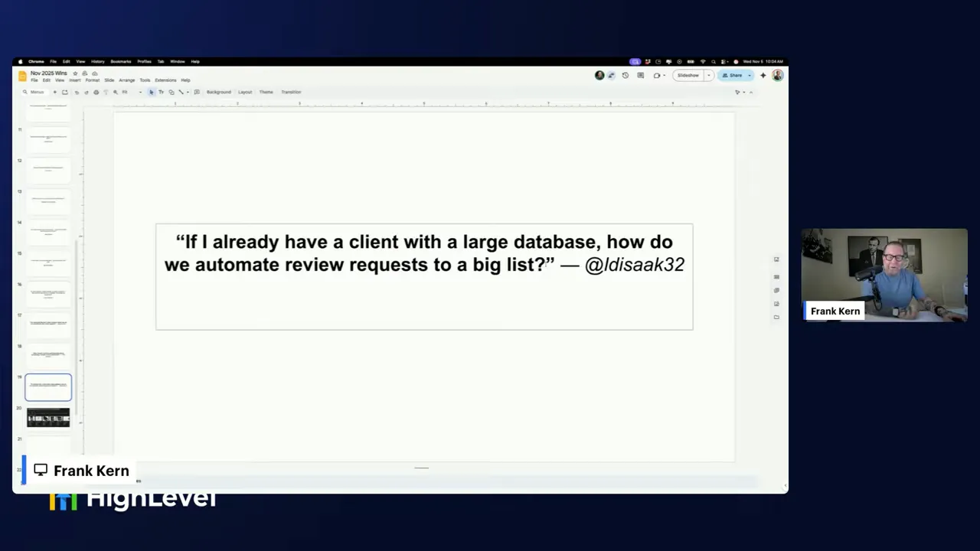This screenshot has width=980, height=551.
Task: Click the speaker notes drag handle
Action: pyautogui.click(x=421, y=468)
